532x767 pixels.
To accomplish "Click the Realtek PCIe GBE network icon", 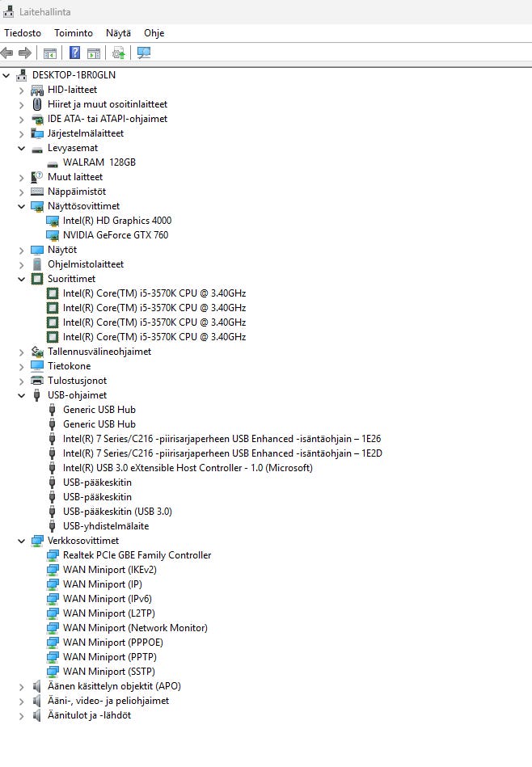I will [53, 555].
